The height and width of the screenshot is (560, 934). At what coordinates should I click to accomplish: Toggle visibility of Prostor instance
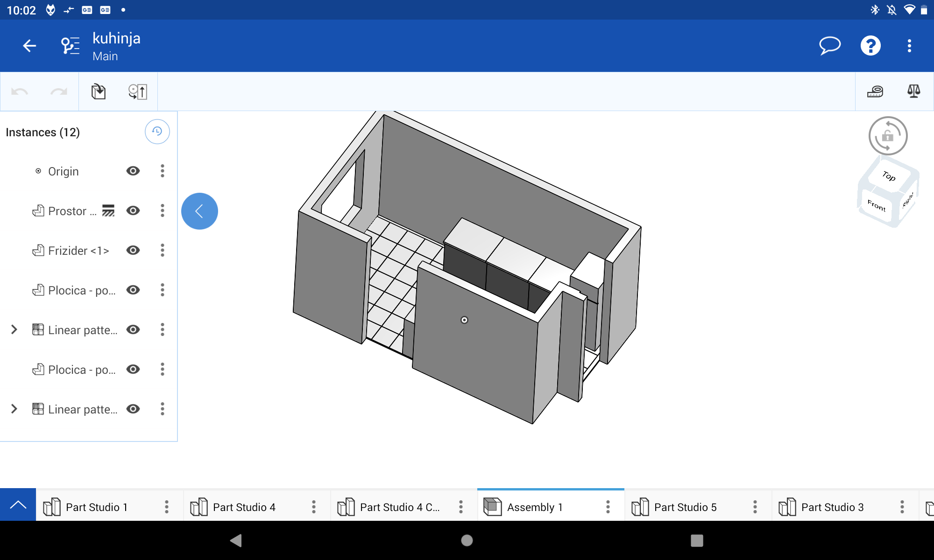coord(133,210)
